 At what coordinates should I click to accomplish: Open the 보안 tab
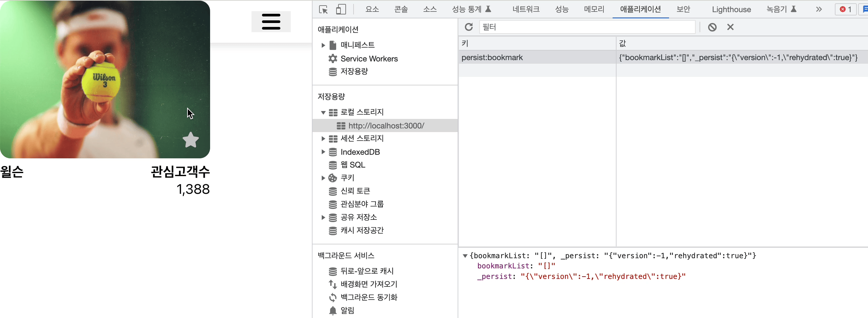(x=684, y=10)
